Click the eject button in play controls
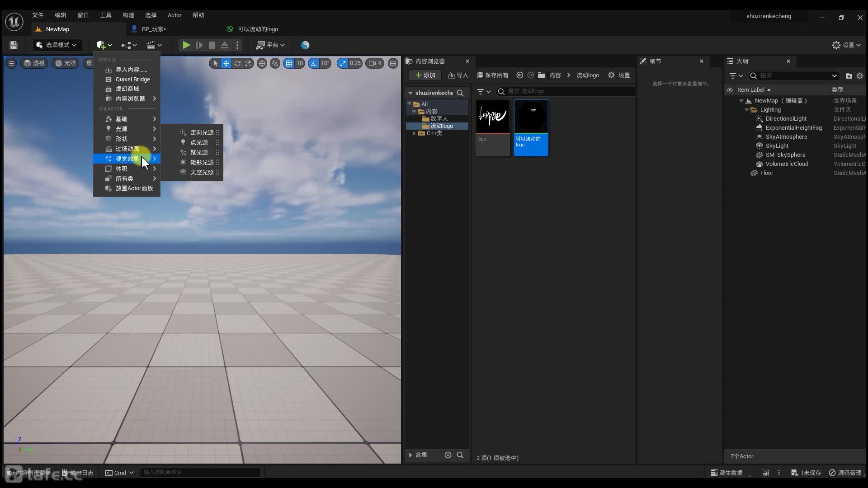Viewport: 868px width, 488px height. point(224,45)
